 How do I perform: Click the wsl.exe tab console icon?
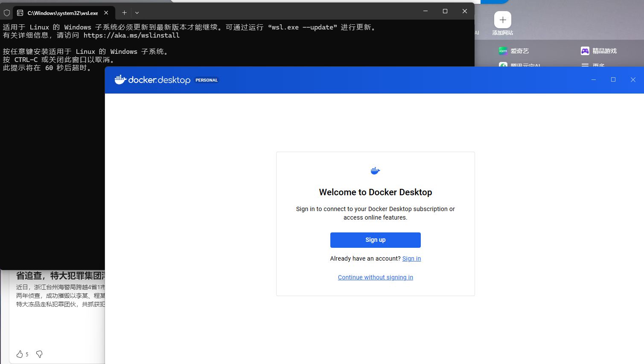coord(20,13)
